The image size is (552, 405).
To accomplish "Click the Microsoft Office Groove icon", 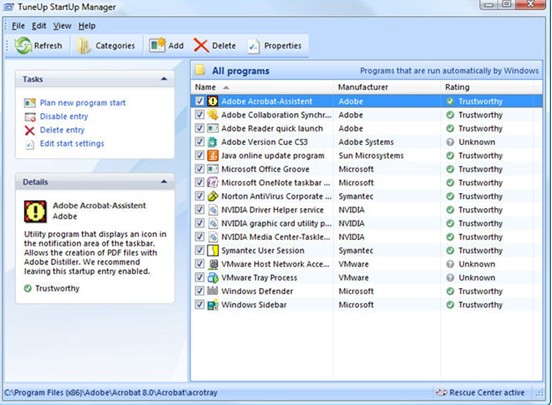I will coord(212,169).
